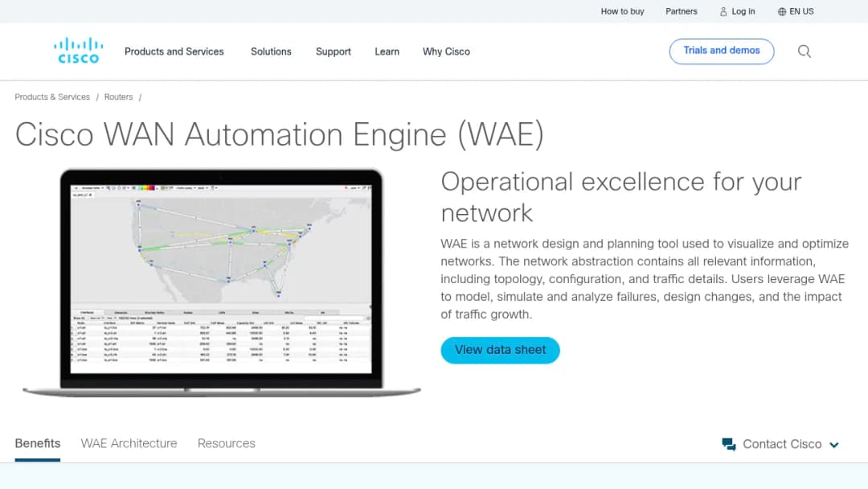
Task: Click the Log in link text
Action: [743, 11]
